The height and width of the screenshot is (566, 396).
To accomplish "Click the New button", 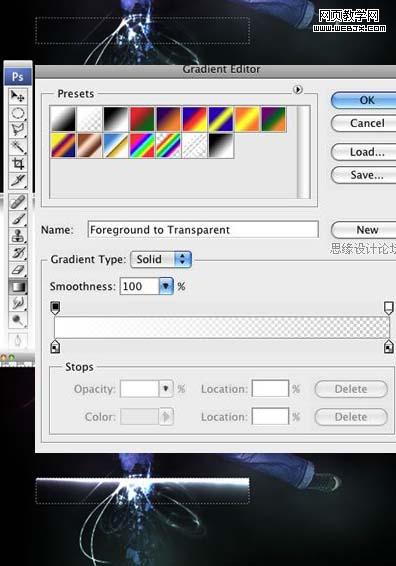I will click(364, 230).
